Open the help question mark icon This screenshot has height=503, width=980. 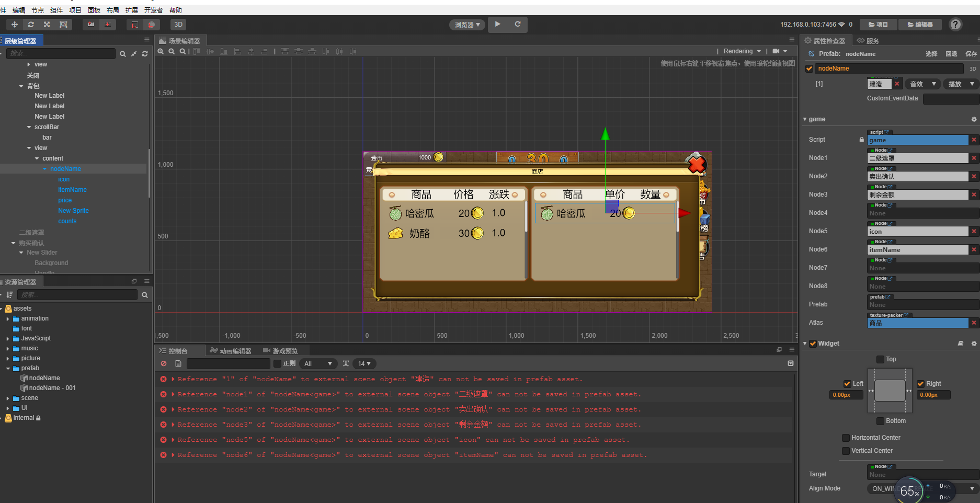(955, 25)
